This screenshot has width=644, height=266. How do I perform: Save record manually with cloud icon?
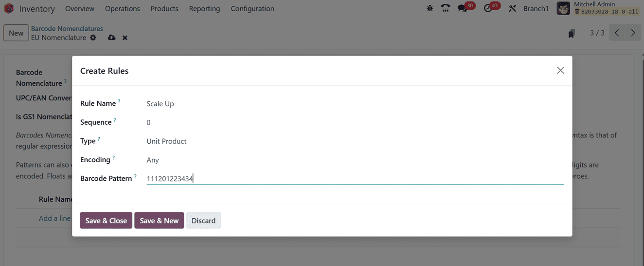click(x=111, y=38)
